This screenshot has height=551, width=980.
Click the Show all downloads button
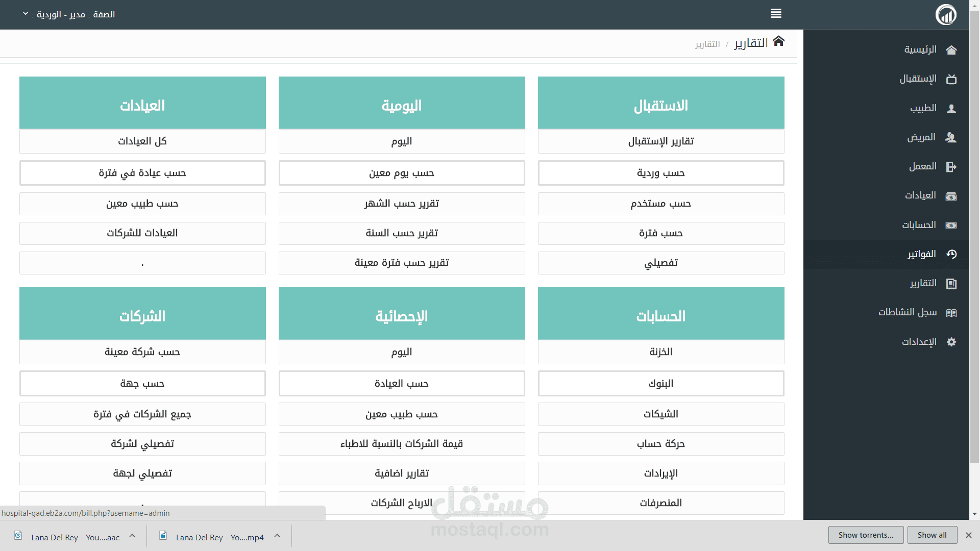pyautogui.click(x=932, y=535)
